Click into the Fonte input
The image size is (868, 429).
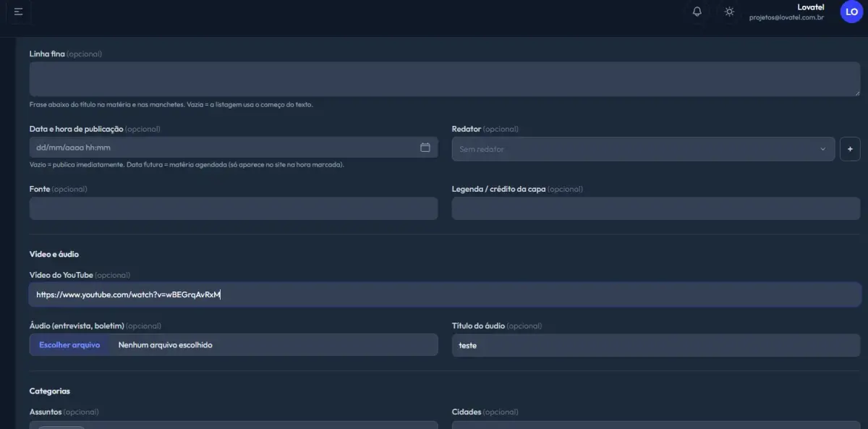(x=234, y=208)
